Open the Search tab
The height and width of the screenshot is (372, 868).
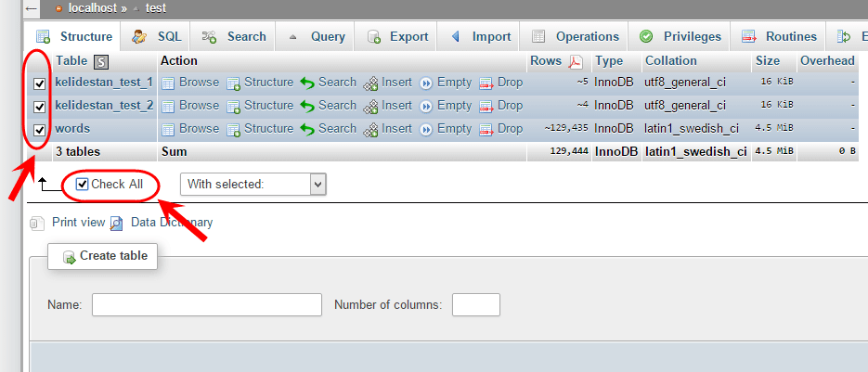coord(234,36)
